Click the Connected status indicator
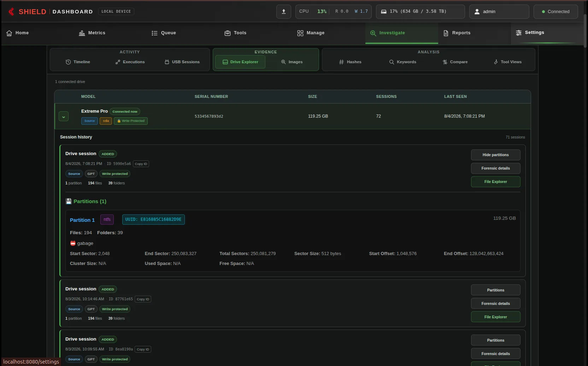The image size is (588, 366). pyautogui.click(x=555, y=12)
